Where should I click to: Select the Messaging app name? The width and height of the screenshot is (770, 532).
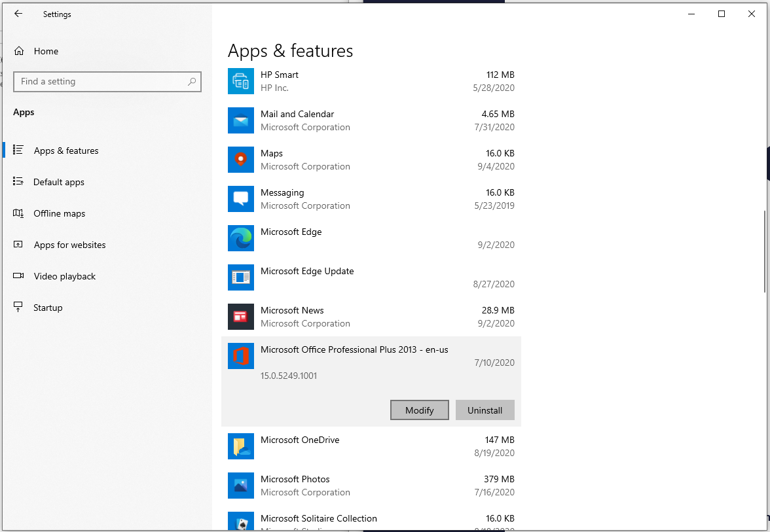click(282, 193)
